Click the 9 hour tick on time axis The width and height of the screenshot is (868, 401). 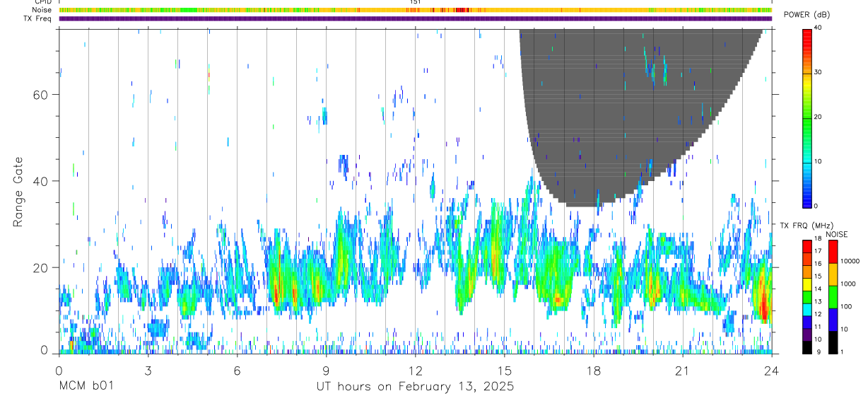pyautogui.click(x=326, y=370)
